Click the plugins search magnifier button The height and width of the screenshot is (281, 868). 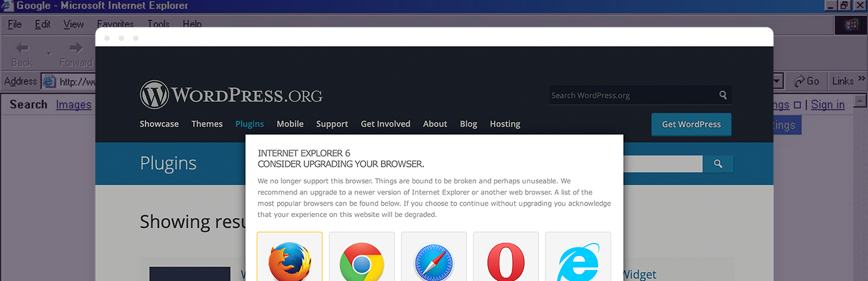[718, 164]
